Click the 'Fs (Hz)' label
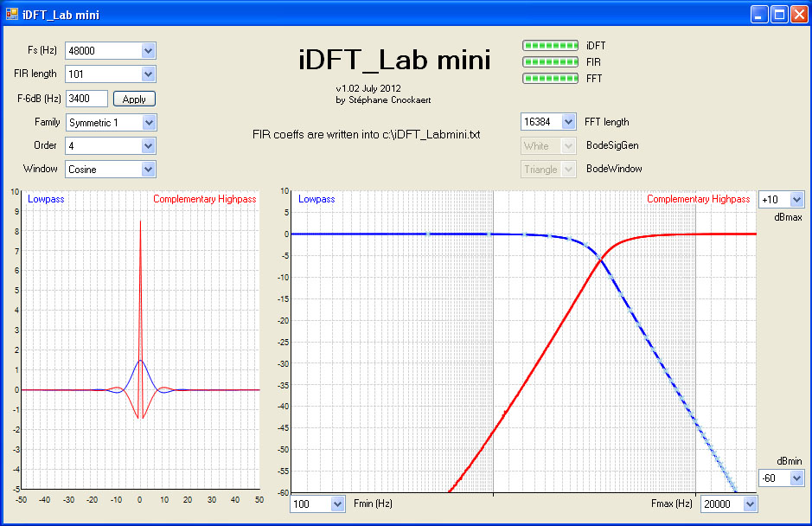This screenshot has width=812, height=526. (x=42, y=50)
